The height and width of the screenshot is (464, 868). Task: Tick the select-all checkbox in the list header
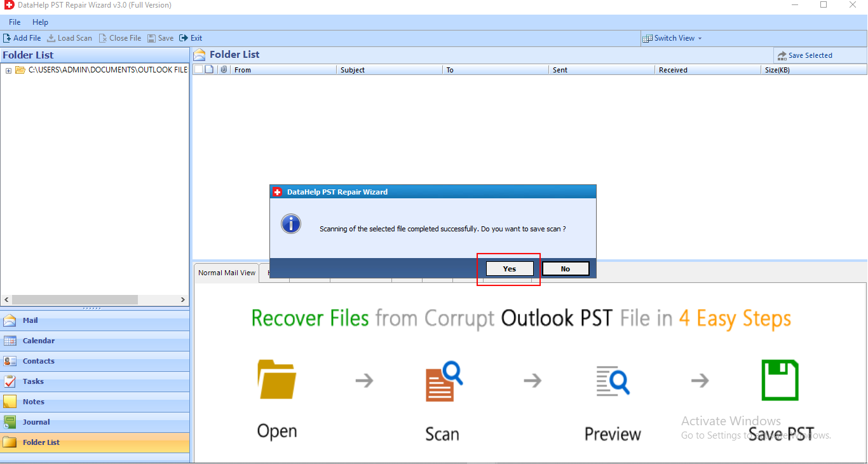(198, 69)
